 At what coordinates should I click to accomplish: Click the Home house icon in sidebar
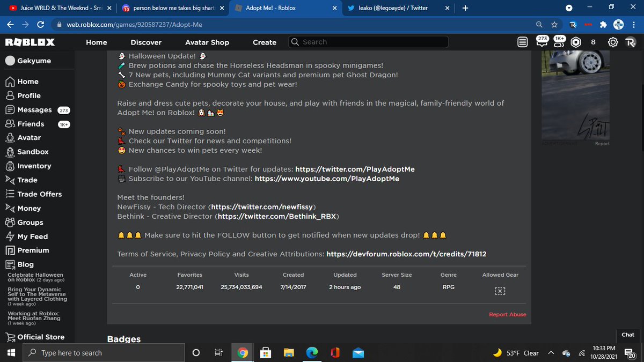point(10,82)
